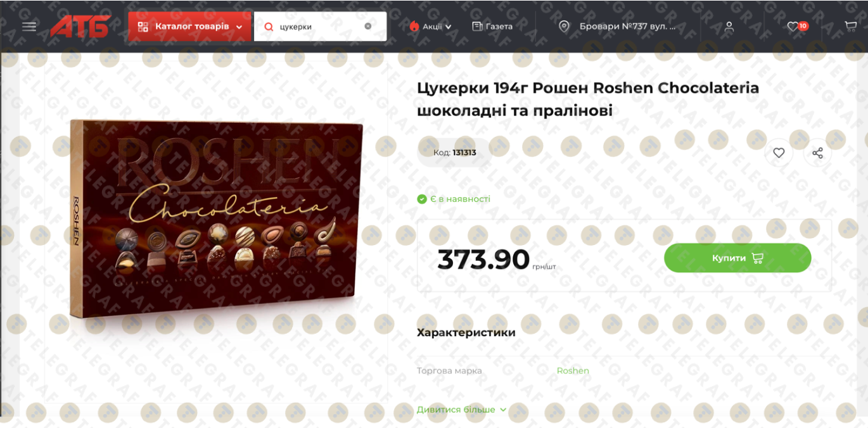The image size is (868, 428).
Task: Expand the Каталог товарів dropdown
Action: coord(189,27)
